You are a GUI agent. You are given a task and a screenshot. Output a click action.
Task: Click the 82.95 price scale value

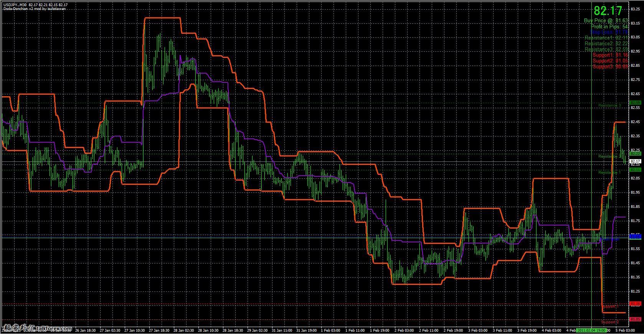pyautogui.click(x=636, y=52)
